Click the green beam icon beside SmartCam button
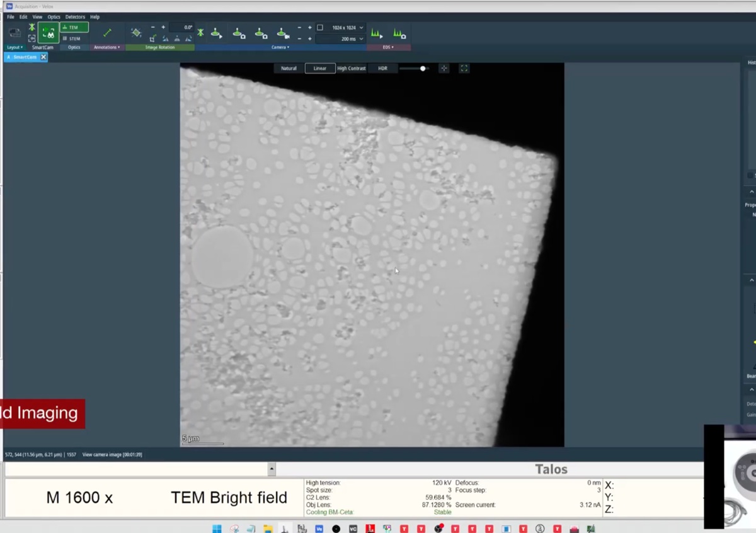This screenshot has width=756, height=533. click(31, 27)
